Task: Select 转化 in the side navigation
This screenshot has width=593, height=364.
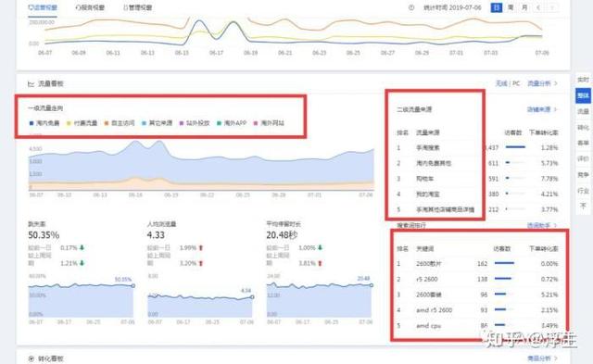Action: (583, 128)
